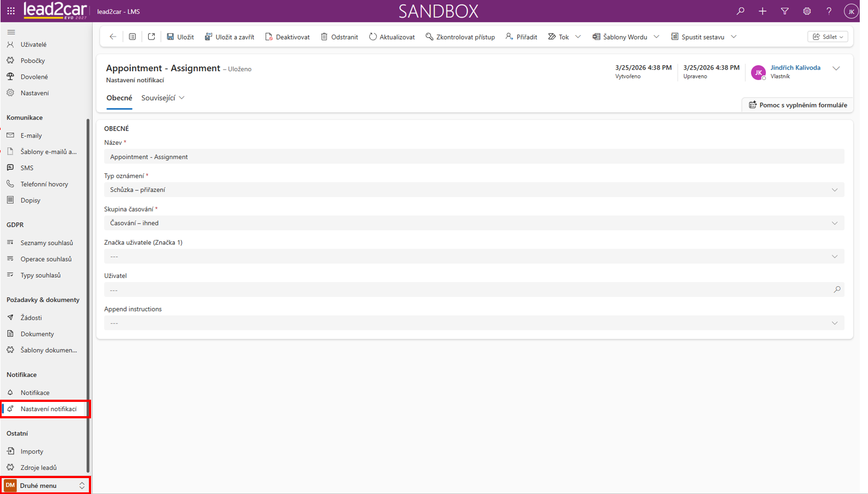868x494 pixels.
Task: Click the Sdílet share button
Action: (828, 37)
